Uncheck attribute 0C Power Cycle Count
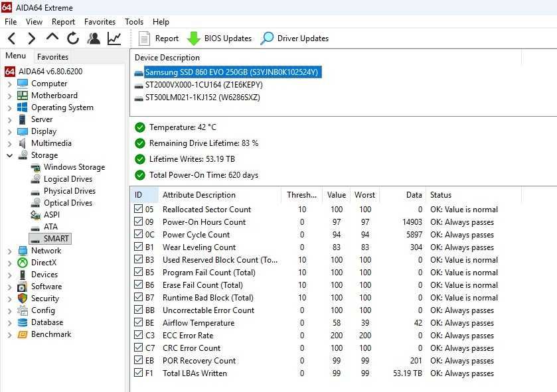This screenshot has width=557, height=392. [139, 233]
